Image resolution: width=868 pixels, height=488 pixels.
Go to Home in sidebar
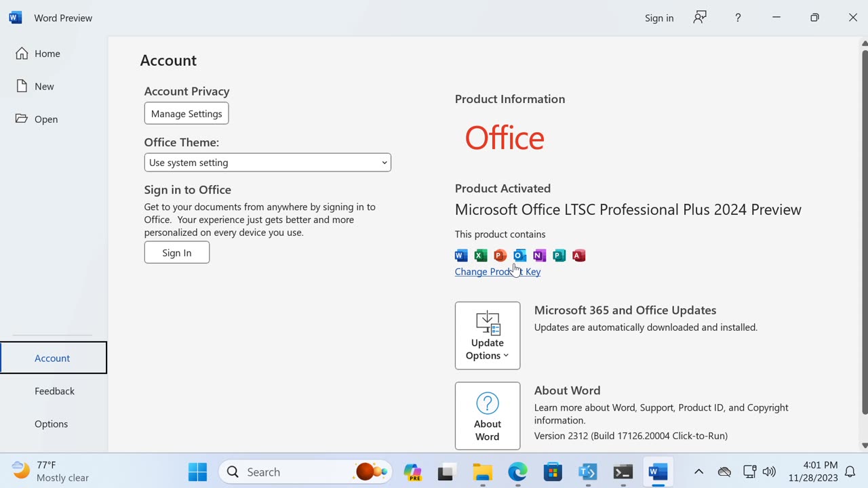(53, 54)
